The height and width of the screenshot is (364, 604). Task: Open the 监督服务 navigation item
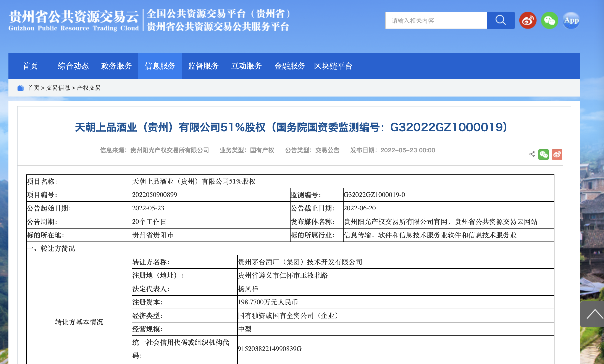203,66
